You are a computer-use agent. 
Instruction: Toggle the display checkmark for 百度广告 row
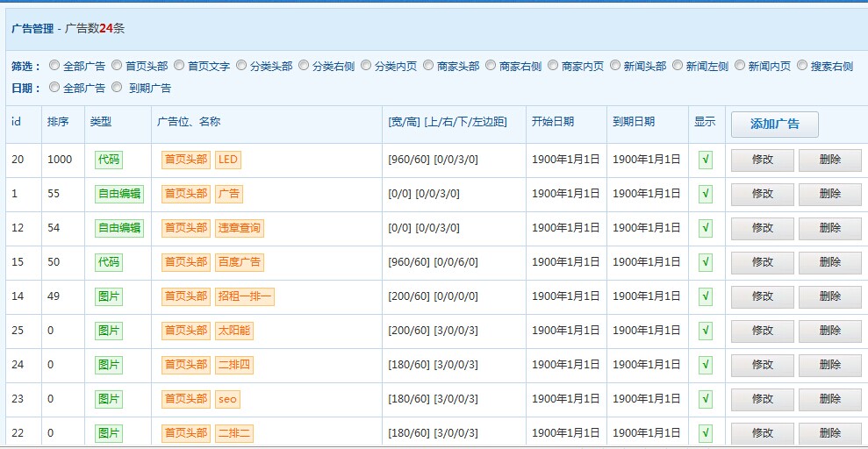tap(706, 262)
